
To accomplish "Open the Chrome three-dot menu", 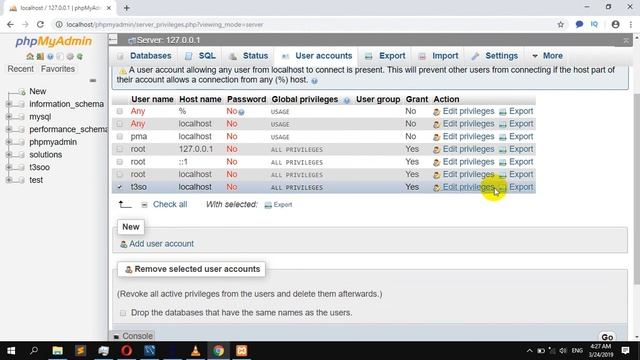I will point(631,24).
